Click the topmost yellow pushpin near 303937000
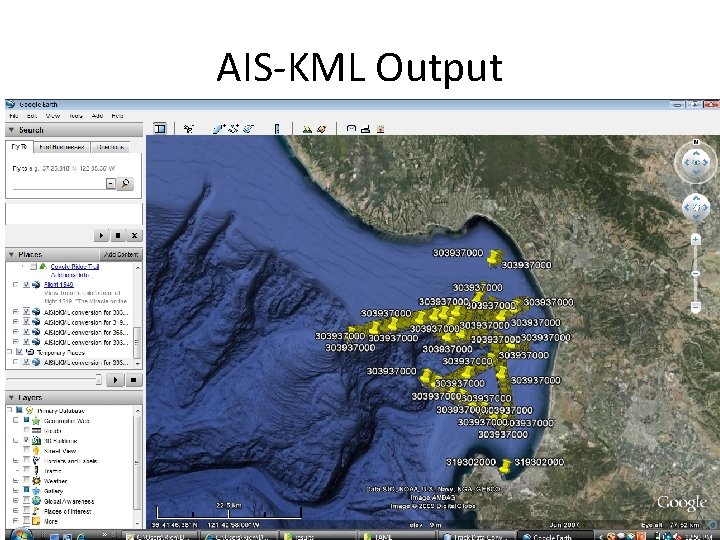This screenshot has height=540, width=720. [x=495, y=258]
